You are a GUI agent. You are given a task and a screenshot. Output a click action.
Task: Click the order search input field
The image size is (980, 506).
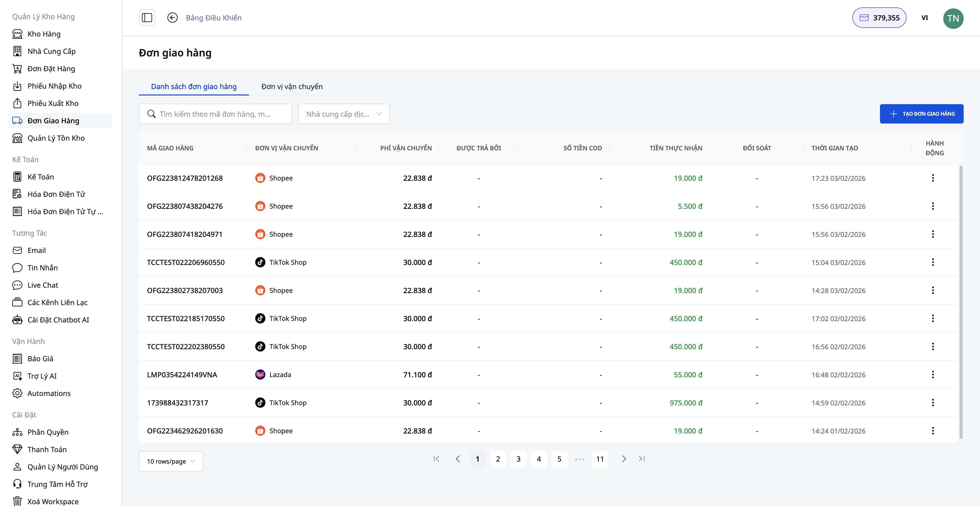pos(215,114)
